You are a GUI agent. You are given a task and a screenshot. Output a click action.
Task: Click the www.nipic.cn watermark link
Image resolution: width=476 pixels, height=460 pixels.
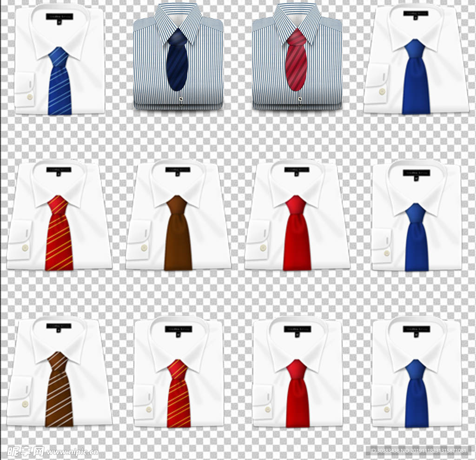click(x=72, y=452)
